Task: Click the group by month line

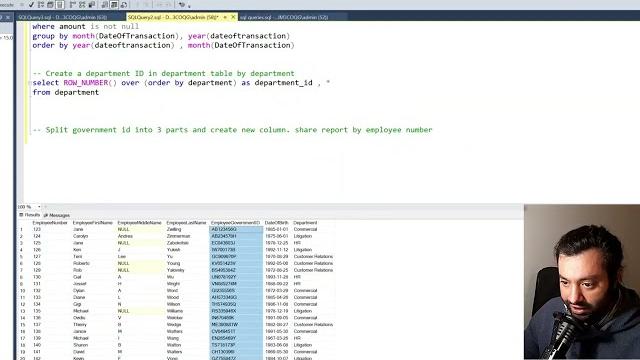Action: coord(161,36)
